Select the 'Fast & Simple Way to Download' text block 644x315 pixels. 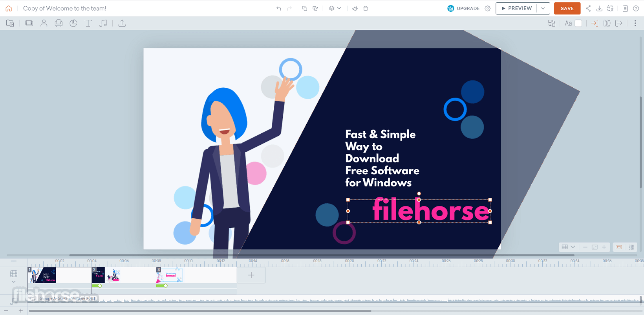[x=382, y=158]
